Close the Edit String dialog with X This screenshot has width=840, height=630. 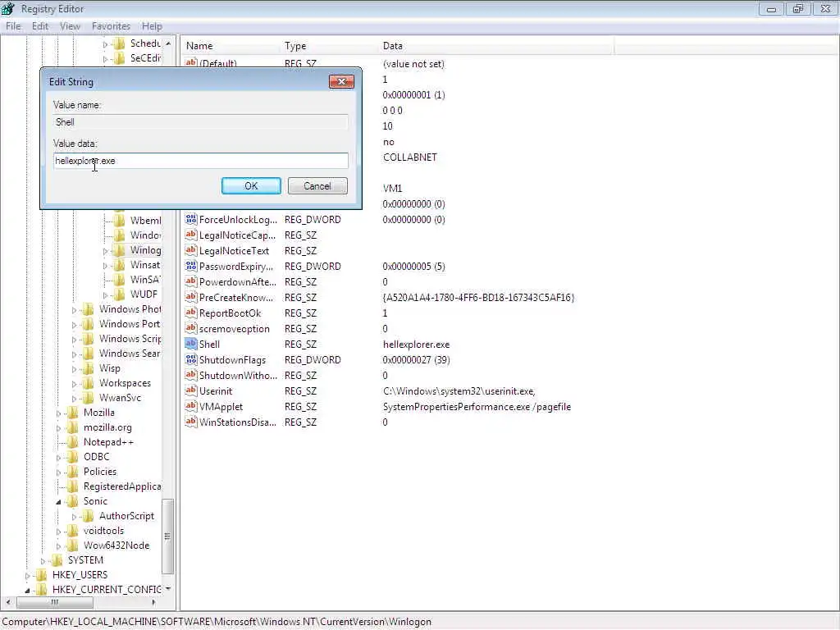tap(341, 81)
